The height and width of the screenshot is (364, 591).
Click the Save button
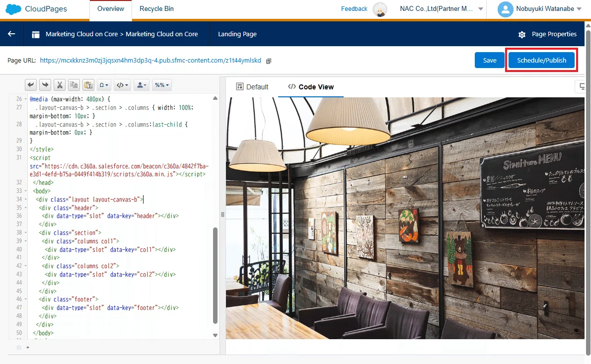point(489,60)
